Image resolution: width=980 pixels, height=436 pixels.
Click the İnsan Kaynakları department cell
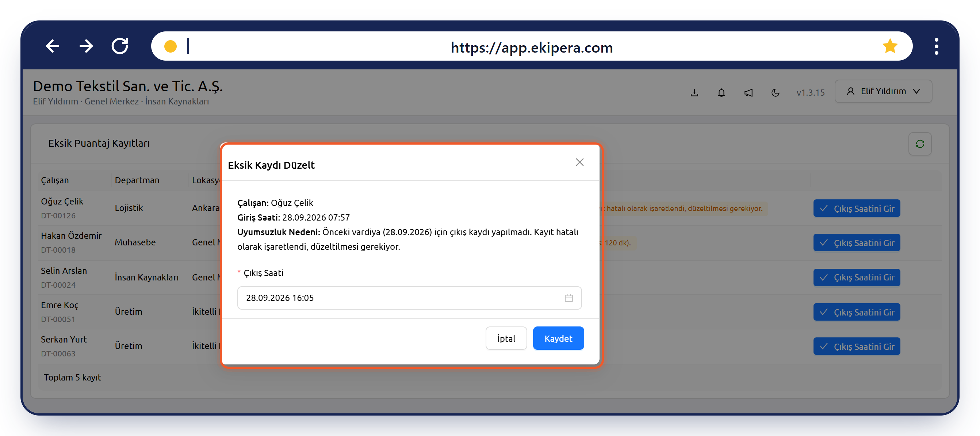click(146, 278)
